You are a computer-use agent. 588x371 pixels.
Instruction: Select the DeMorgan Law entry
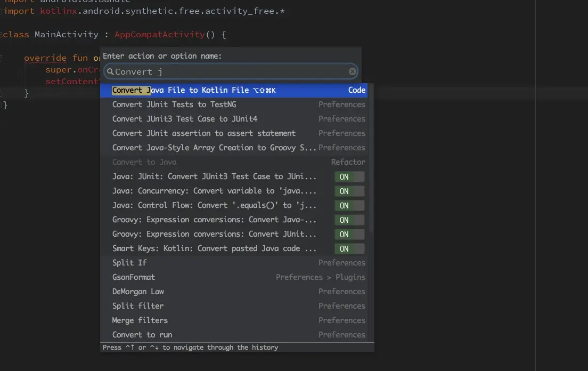pyautogui.click(x=138, y=292)
